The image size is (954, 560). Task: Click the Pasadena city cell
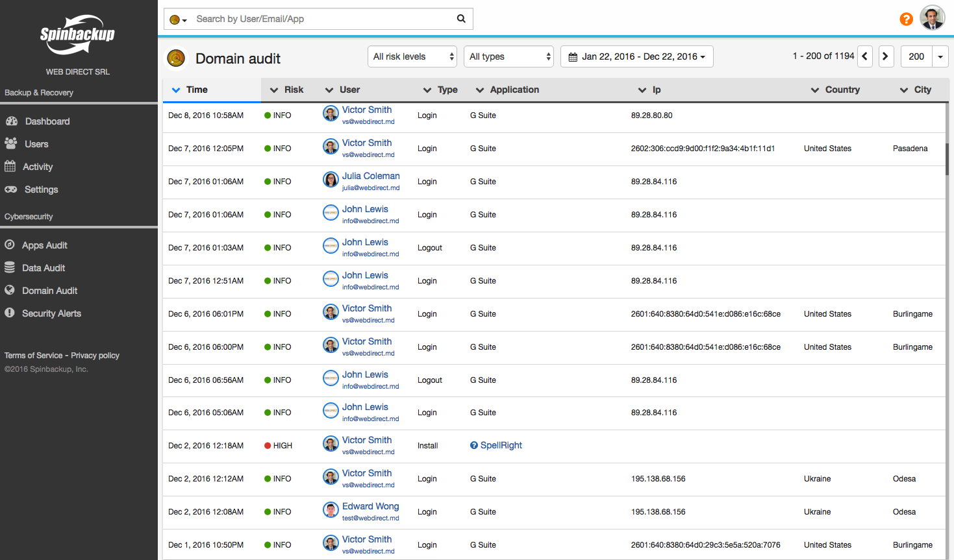910,149
